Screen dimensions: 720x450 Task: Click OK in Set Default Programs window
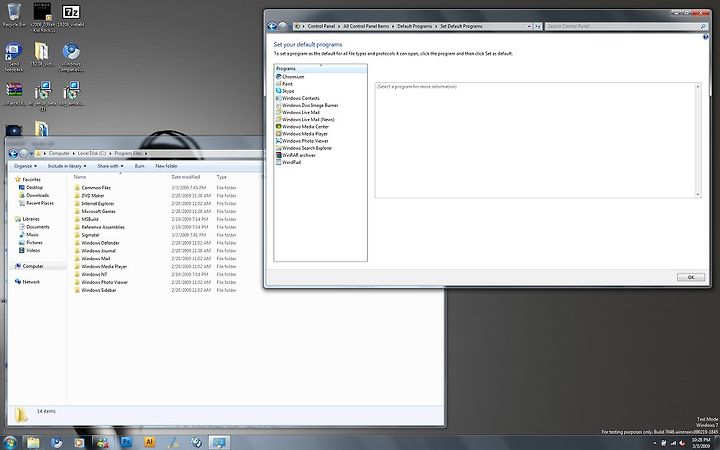[x=691, y=277]
